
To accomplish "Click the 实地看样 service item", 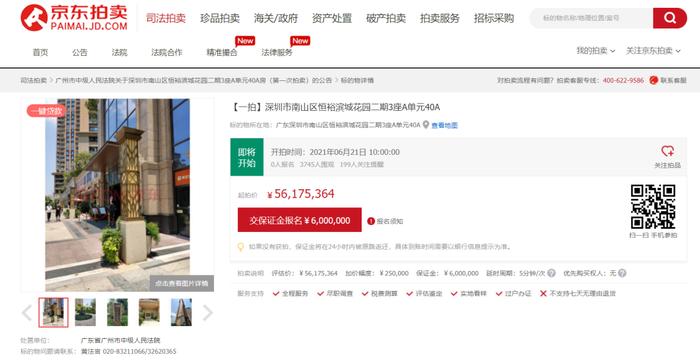I will 469,294.
